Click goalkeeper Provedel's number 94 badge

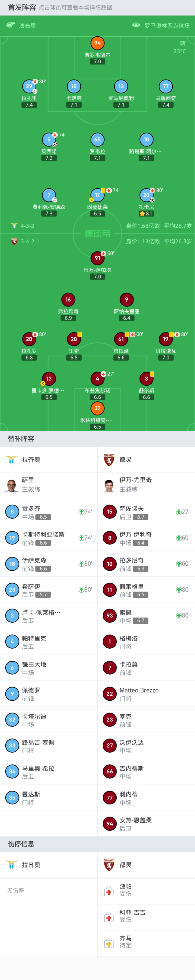[x=97, y=43]
